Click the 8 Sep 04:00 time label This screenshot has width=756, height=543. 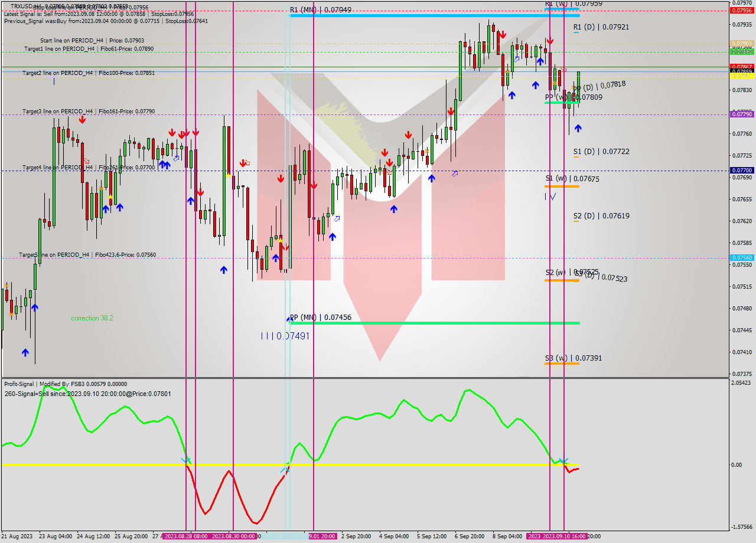pyautogui.click(x=507, y=537)
